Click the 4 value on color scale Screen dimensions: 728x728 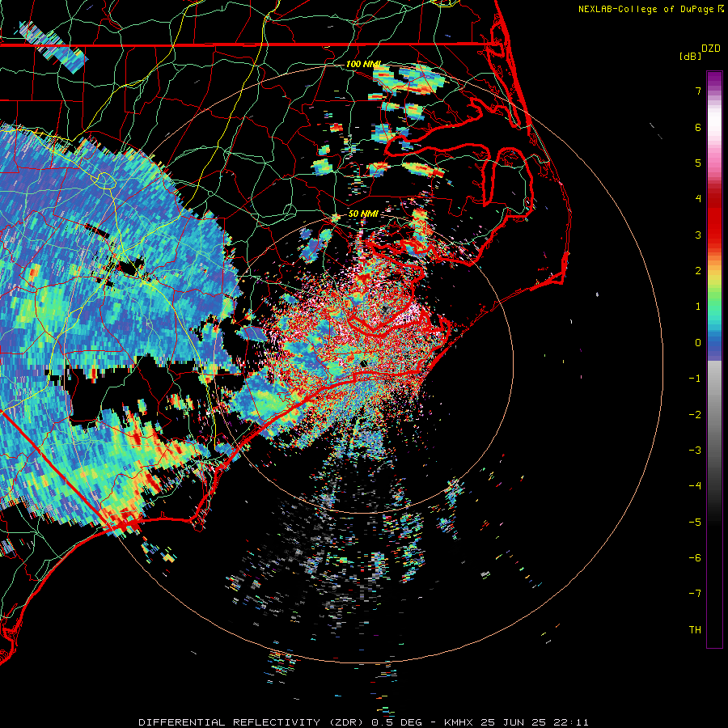(x=698, y=199)
